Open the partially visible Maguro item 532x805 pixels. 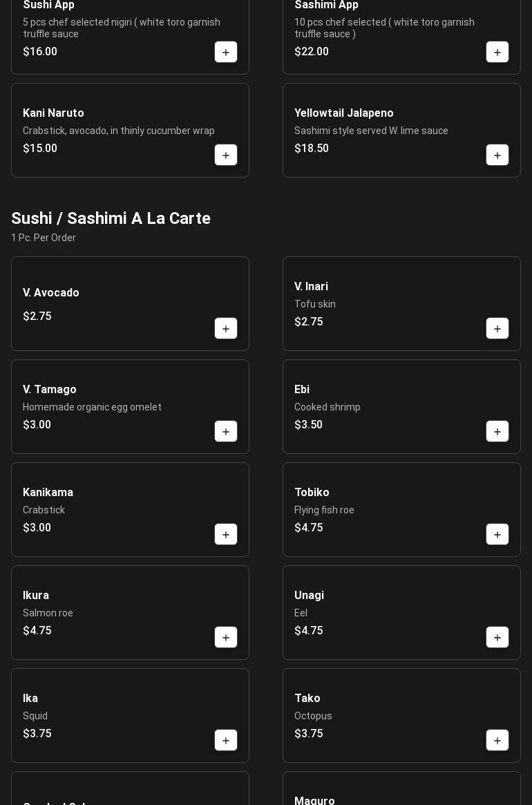tap(314, 800)
